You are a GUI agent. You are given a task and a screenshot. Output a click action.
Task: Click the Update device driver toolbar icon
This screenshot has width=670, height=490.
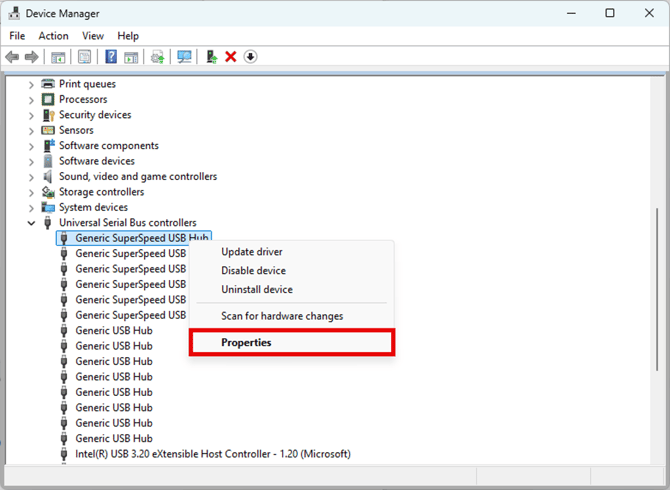tap(212, 56)
